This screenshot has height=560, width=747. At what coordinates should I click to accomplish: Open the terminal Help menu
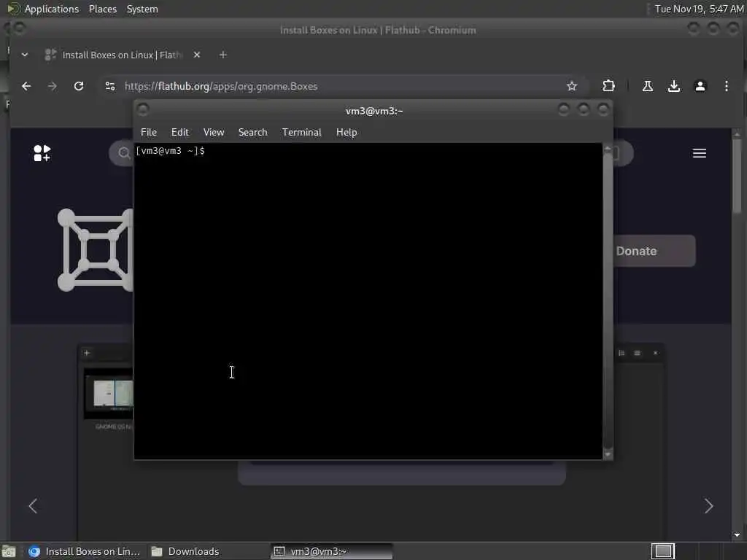point(347,133)
